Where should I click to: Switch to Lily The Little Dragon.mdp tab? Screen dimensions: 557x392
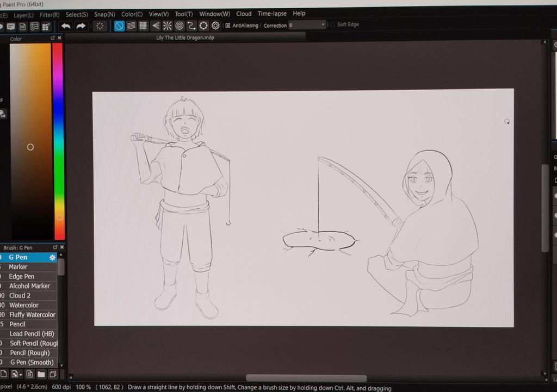(x=185, y=38)
